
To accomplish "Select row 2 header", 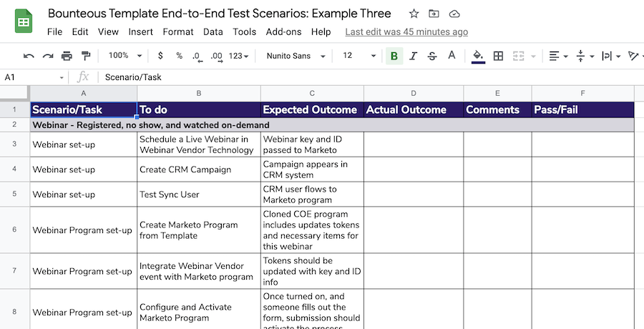I will (14, 124).
